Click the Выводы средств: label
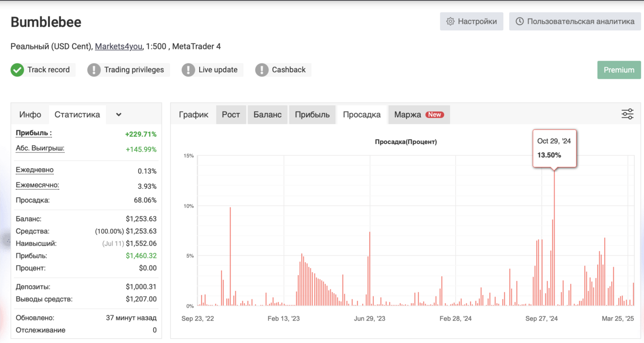The height and width of the screenshot is (343, 644). [44, 299]
